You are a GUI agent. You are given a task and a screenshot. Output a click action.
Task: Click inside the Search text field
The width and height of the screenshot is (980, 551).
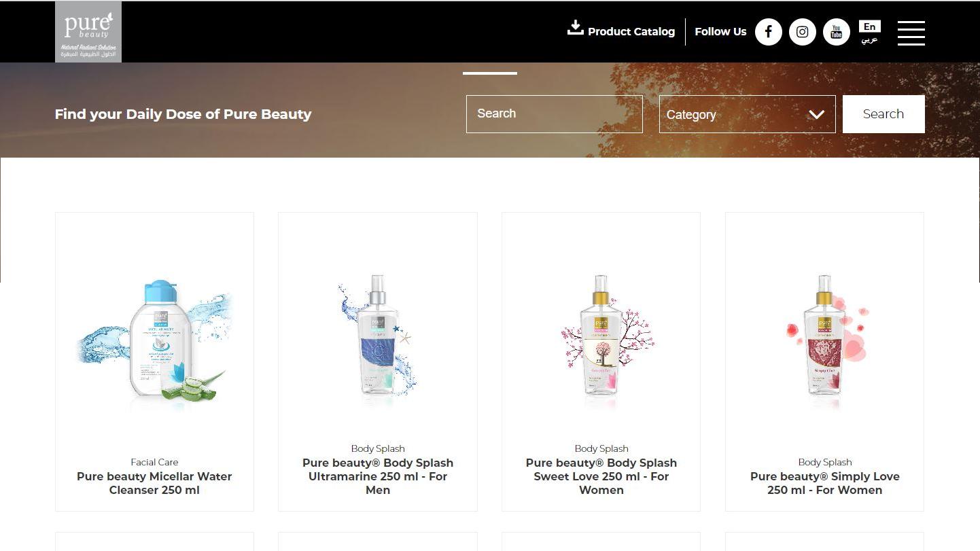click(555, 114)
